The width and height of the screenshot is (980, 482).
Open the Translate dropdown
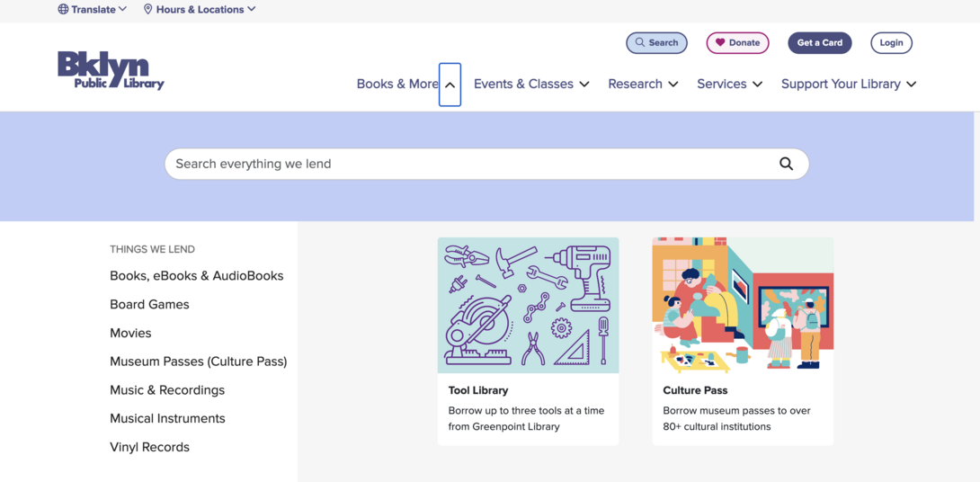click(93, 9)
